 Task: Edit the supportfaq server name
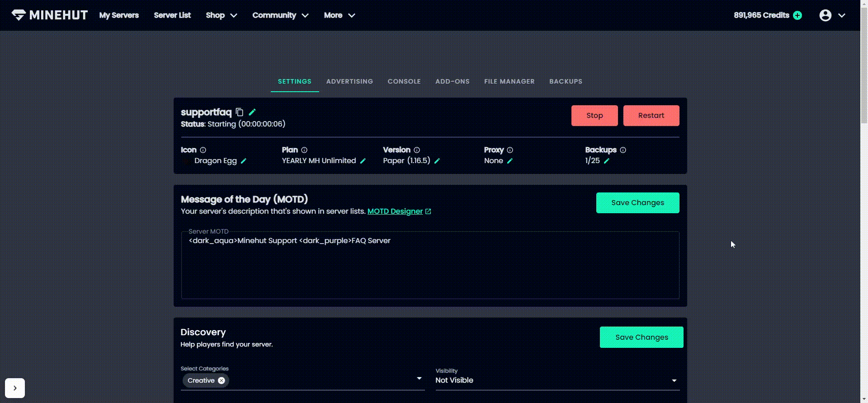(x=252, y=112)
